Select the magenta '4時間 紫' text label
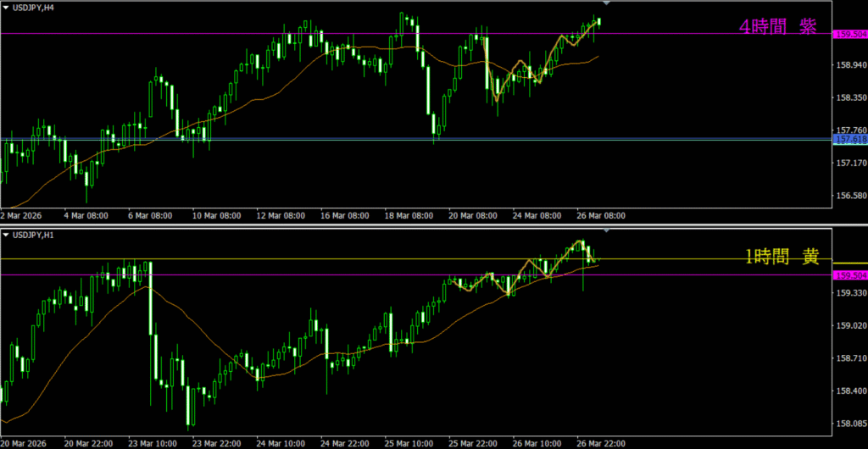The image size is (868, 449). pos(777,27)
